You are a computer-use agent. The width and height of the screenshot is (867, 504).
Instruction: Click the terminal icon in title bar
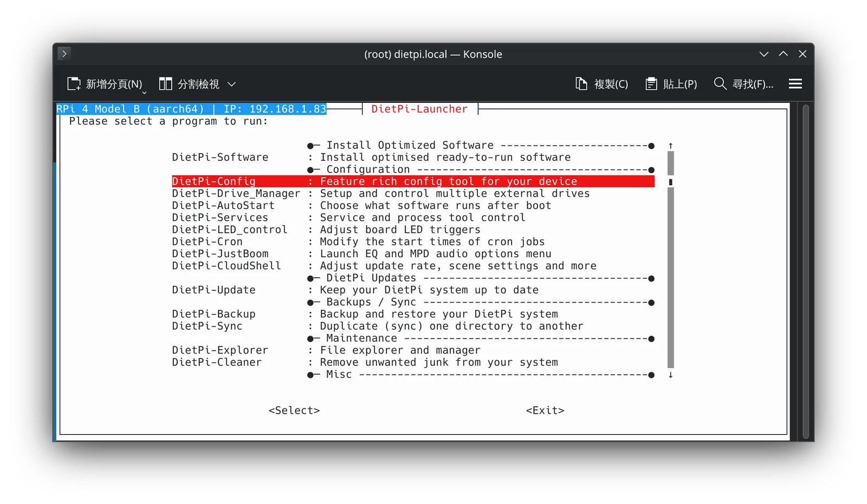(x=64, y=54)
